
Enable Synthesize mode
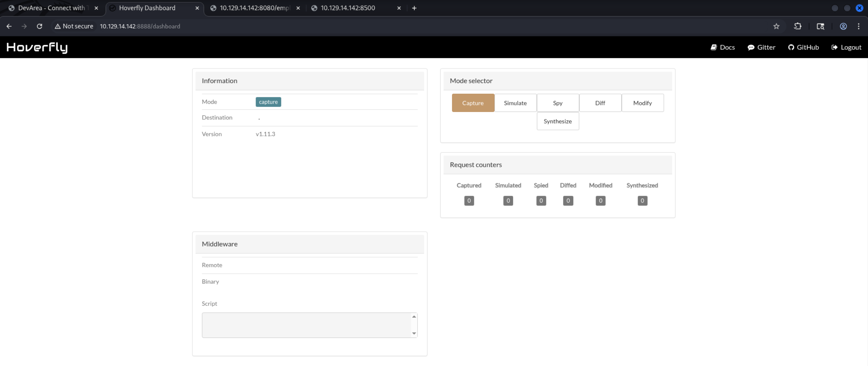(557, 121)
